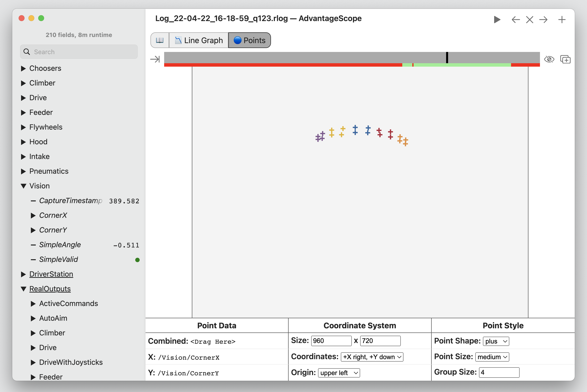The image size is (587, 392).
Task: Collapse the Vision group
Action: (x=23, y=186)
